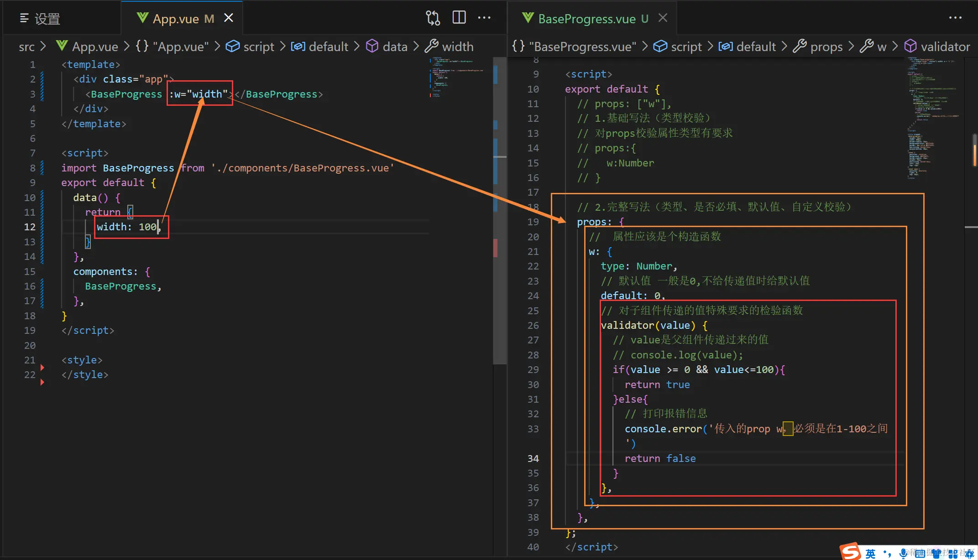This screenshot has width=978, height=560.
Task: Toggle 英 English input mode in IME bar
Action: [871, 553]
